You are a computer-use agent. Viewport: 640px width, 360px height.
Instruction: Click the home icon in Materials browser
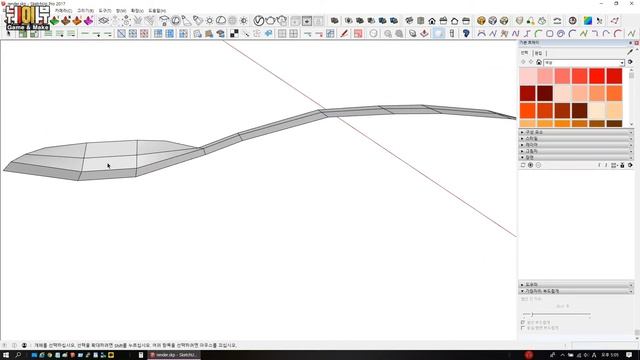pyautogui.click(x=539, y=62)
